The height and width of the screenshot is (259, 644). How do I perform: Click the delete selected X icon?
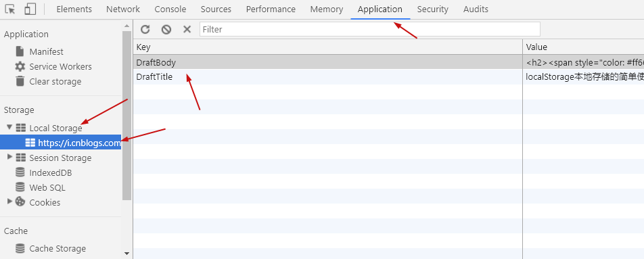187,29
